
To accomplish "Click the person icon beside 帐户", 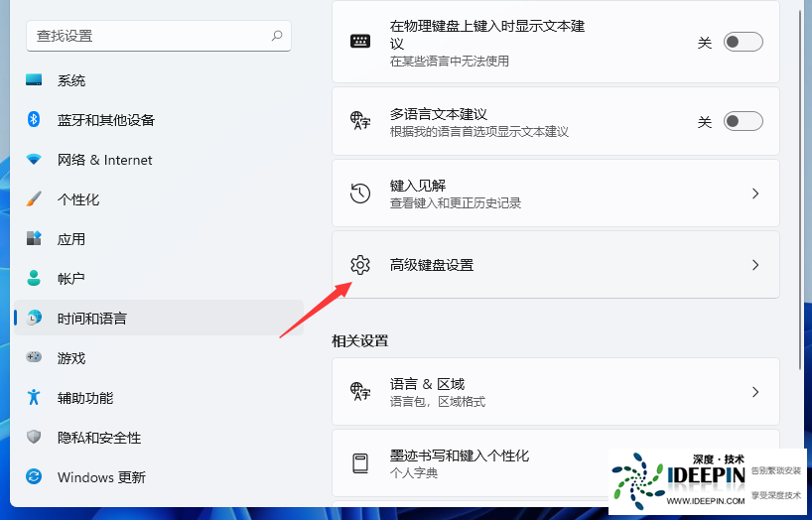I will coord(34,278).
